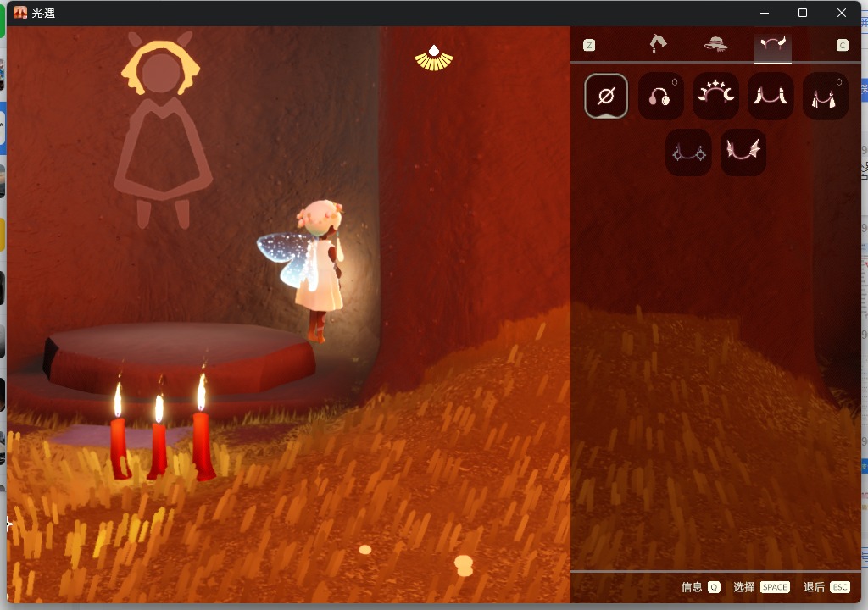The image size is (868, 610).
Task: Equip the bat-wing horns accessory
Action: [743, 152]
